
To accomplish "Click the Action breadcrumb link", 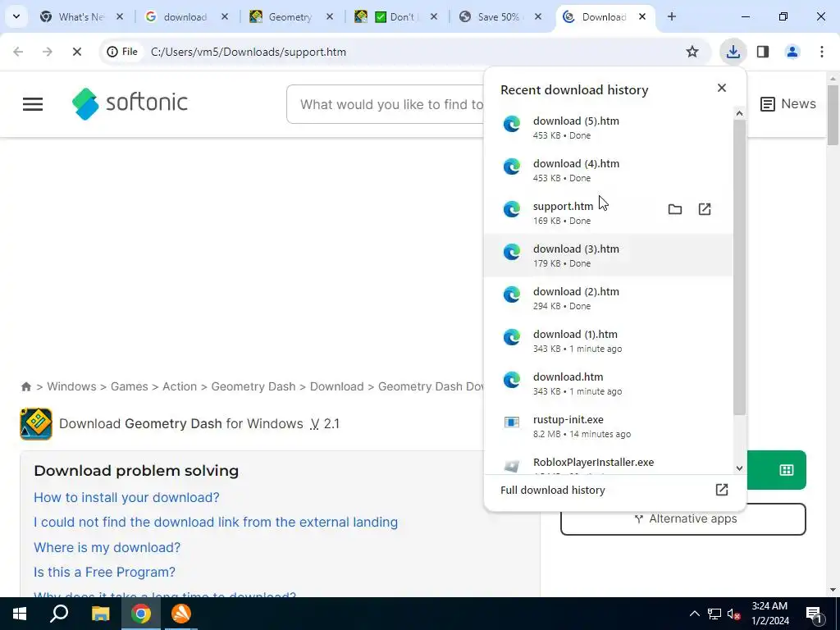I will 180,386.
